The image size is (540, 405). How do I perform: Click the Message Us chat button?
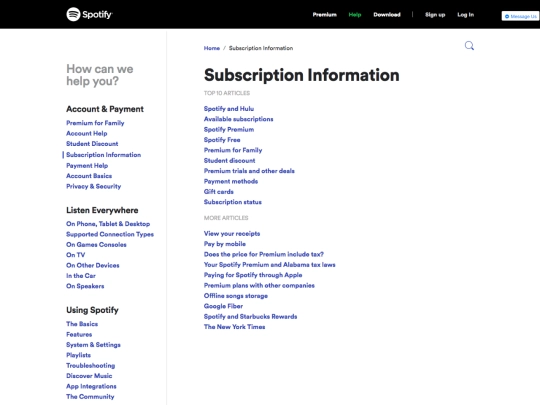tap(520, 16)
